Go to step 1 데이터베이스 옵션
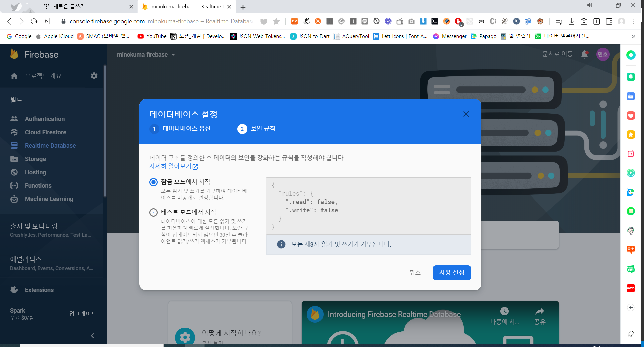The width and height of the screenshot is (644, 347). point(180,129)
